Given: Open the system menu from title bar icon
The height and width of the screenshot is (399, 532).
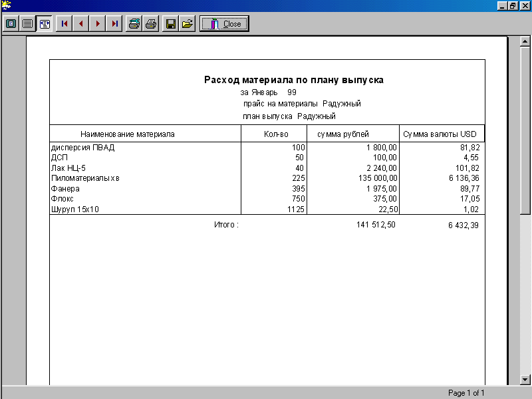Looking at the screenshot, I should 6,5.
